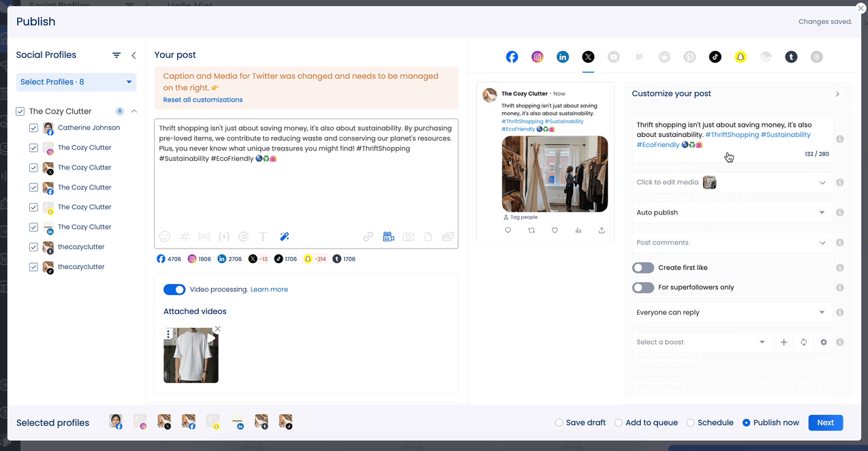
Task: Open the Select Profiles dropdown
Action: (x=75, y=81)
